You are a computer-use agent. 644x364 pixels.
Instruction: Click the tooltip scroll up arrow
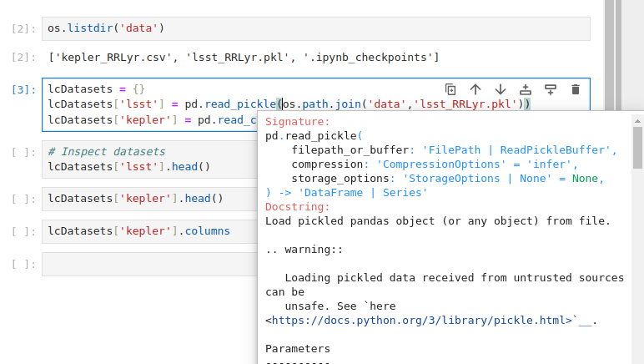[x=637, y=121]
